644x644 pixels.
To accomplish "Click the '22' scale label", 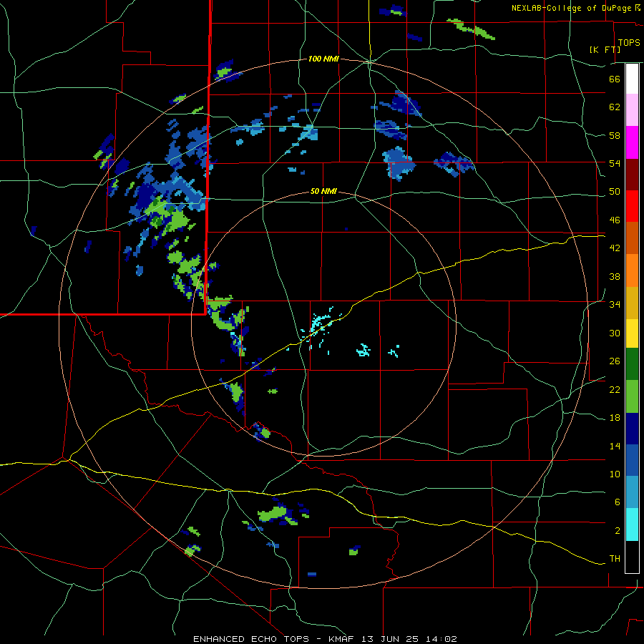I will 615,390.
